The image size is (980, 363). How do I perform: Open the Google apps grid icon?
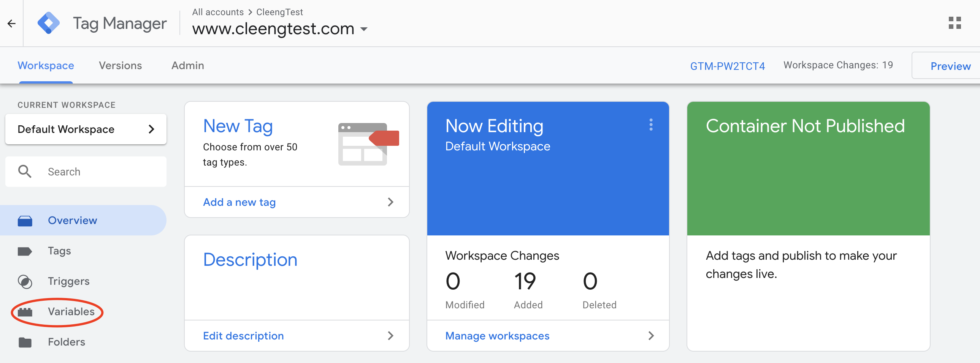click(955, 23)
